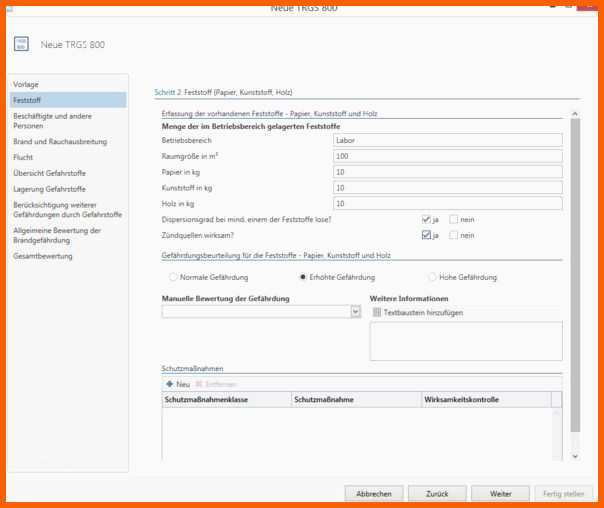
Task: Click the Betriebsbereich input field
Action: 447,141
